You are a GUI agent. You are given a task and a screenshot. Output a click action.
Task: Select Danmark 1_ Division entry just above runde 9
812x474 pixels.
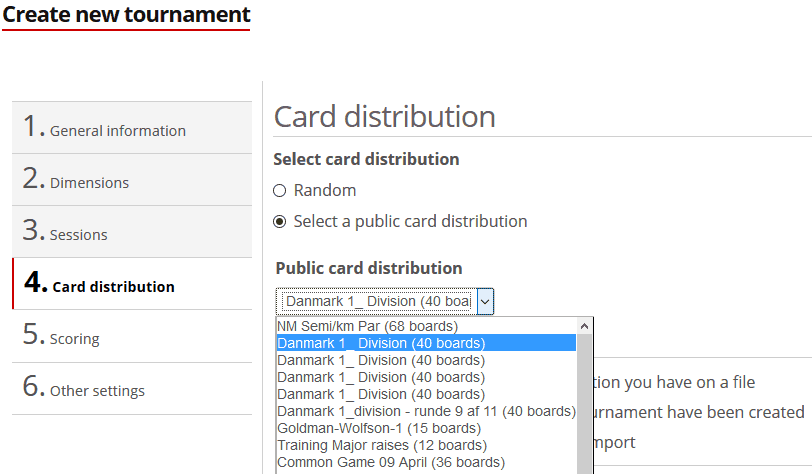pyautogui.click(x=380, y=394)
